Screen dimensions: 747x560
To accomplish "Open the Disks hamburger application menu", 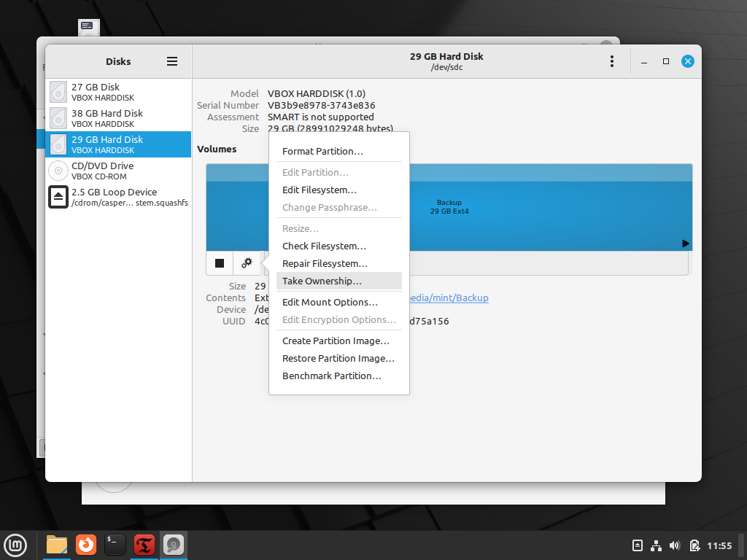I will pos(172,61).
